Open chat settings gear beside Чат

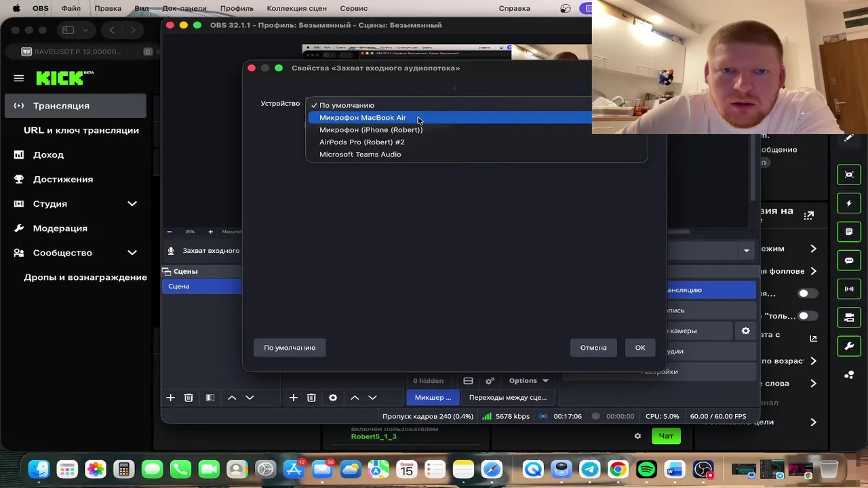637,436
